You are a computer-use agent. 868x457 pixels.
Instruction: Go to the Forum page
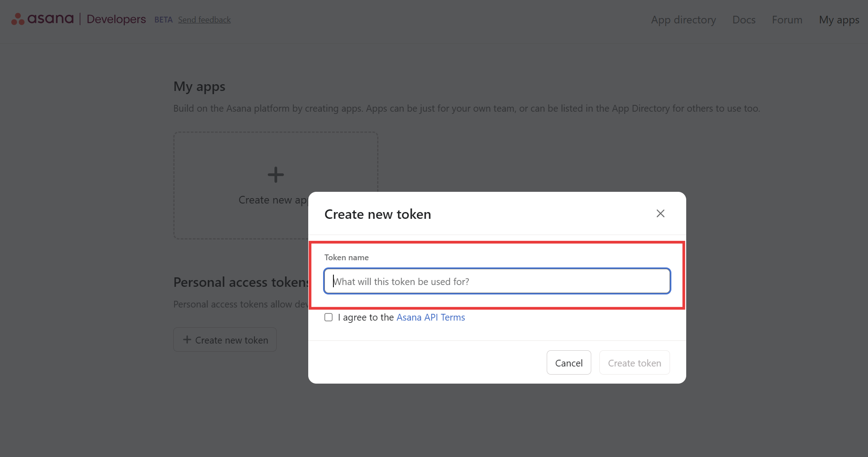pos(787,20)
